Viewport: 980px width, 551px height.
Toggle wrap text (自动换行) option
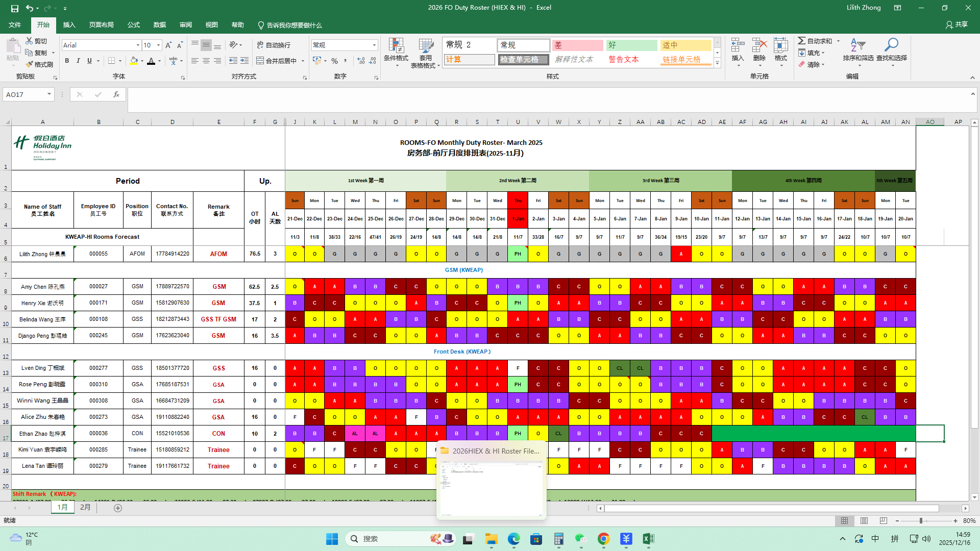coord(274,45)
